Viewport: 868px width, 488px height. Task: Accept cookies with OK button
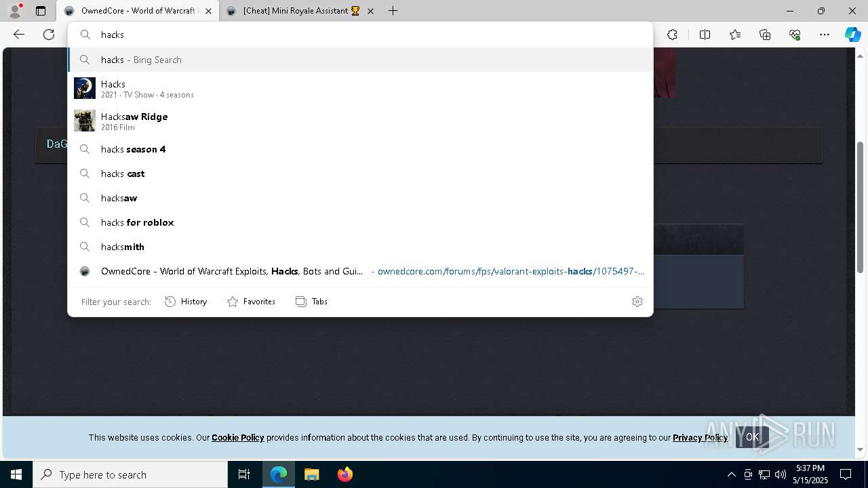tap(752, 437)
